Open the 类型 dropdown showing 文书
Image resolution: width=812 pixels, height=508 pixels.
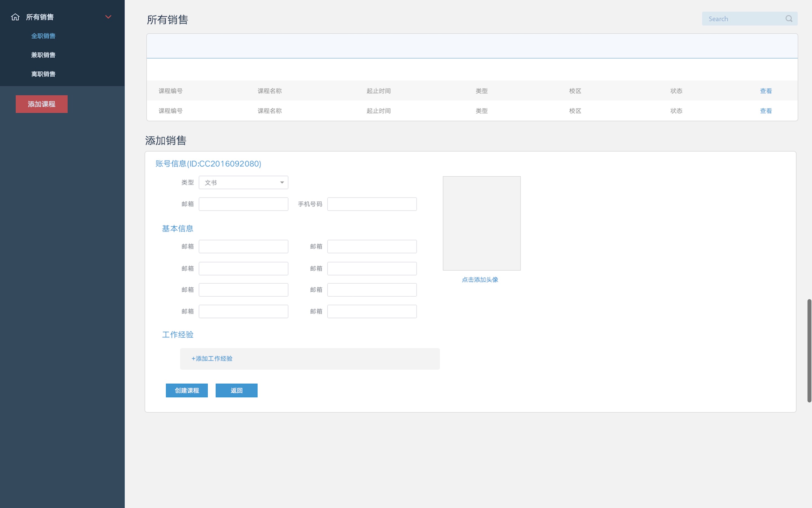[x=243, y=182]
